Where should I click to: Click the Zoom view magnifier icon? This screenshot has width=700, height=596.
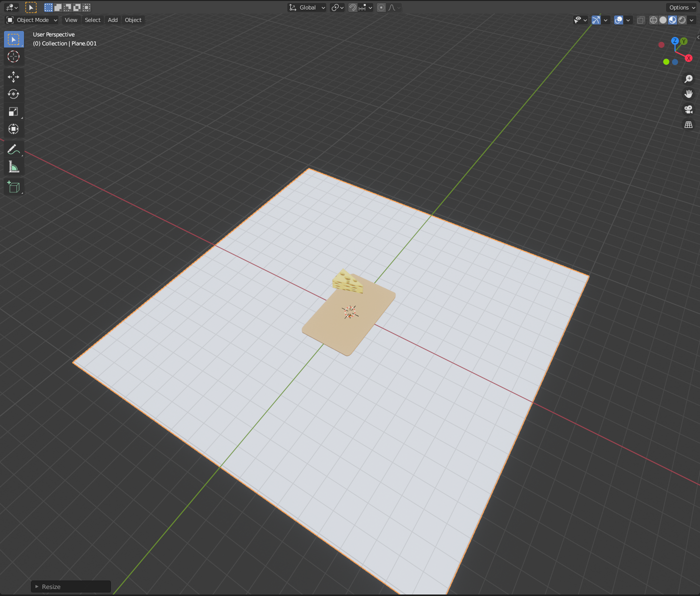[689, 79]
